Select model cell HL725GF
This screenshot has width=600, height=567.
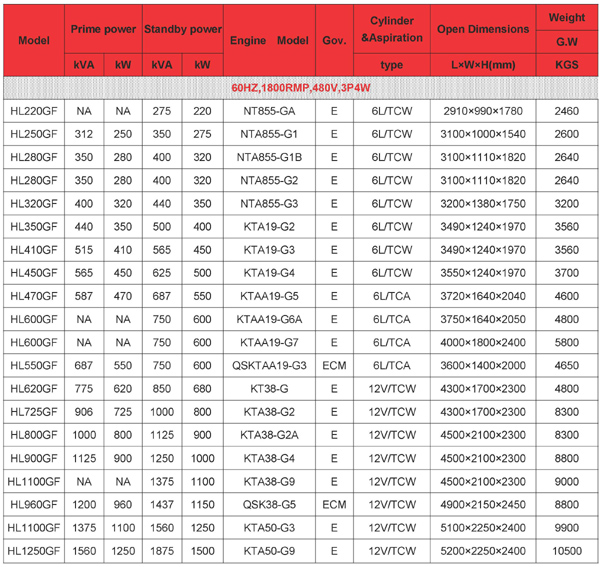click(x=34, y=412)
